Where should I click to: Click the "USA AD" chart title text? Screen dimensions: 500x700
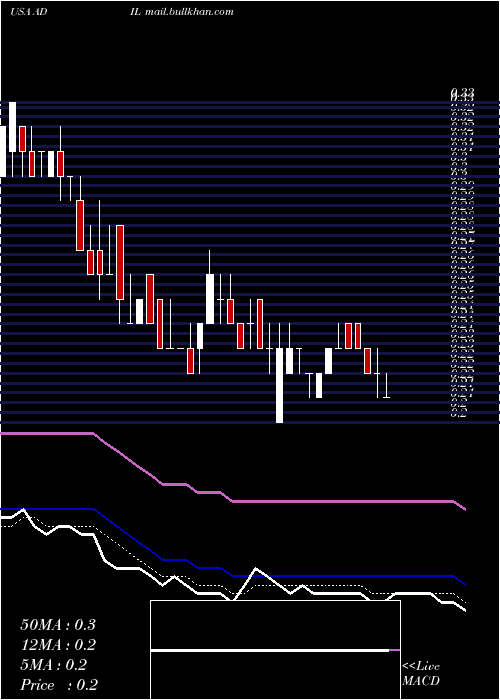click(x=29, y=12)
